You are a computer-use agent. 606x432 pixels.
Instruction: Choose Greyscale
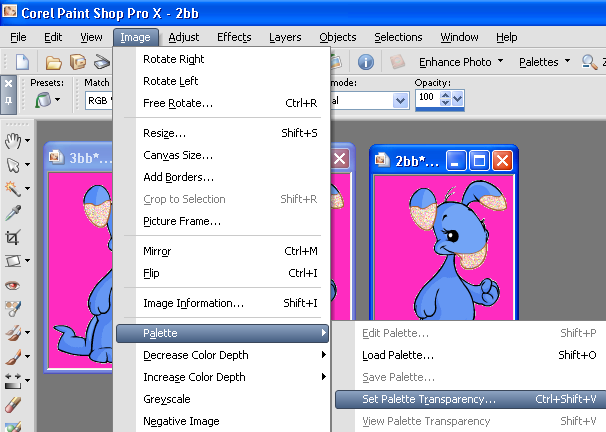pyautogui.click(x=223, y=399)
